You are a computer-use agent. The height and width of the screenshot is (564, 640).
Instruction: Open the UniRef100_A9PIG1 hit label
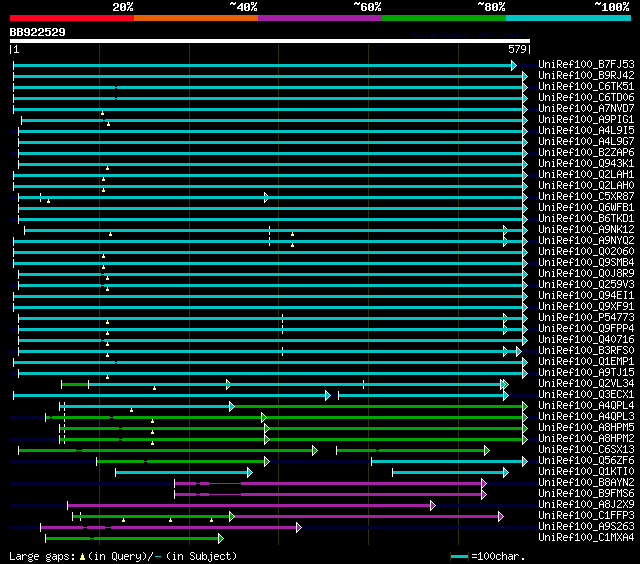[586, 120]
